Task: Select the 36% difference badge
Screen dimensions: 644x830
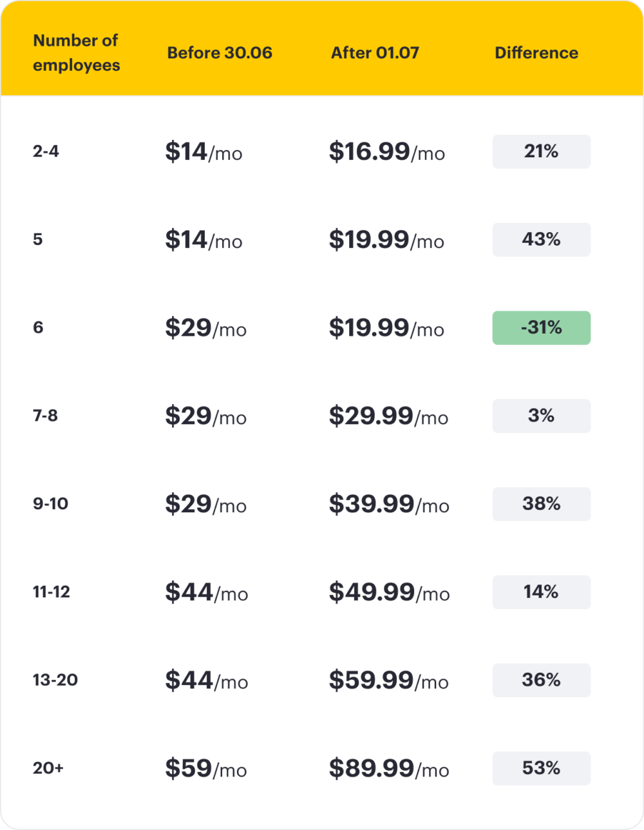Action: 541,680
